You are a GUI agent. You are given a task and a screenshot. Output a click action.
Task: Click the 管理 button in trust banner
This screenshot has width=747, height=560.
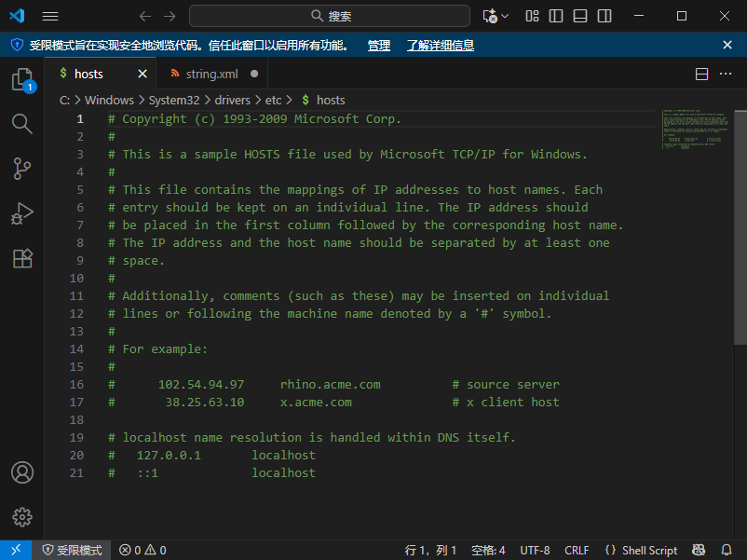pyautogui.click(x=379, y=45)
